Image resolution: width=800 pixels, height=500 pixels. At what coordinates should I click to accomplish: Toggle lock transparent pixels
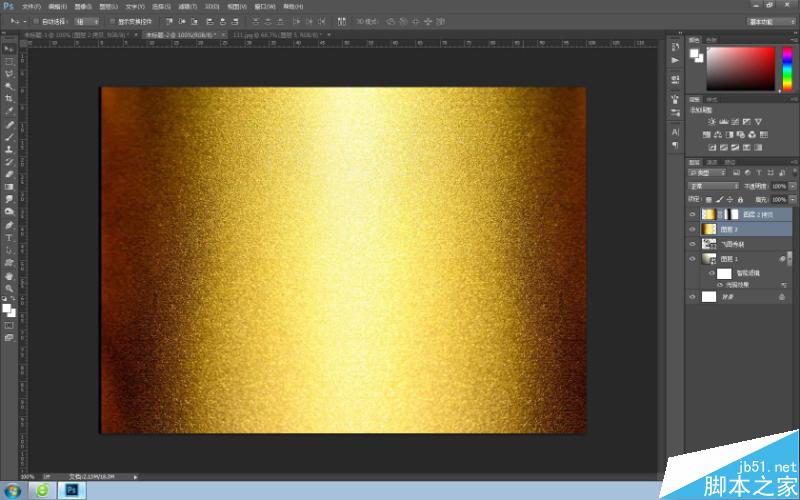pos(709,199)
